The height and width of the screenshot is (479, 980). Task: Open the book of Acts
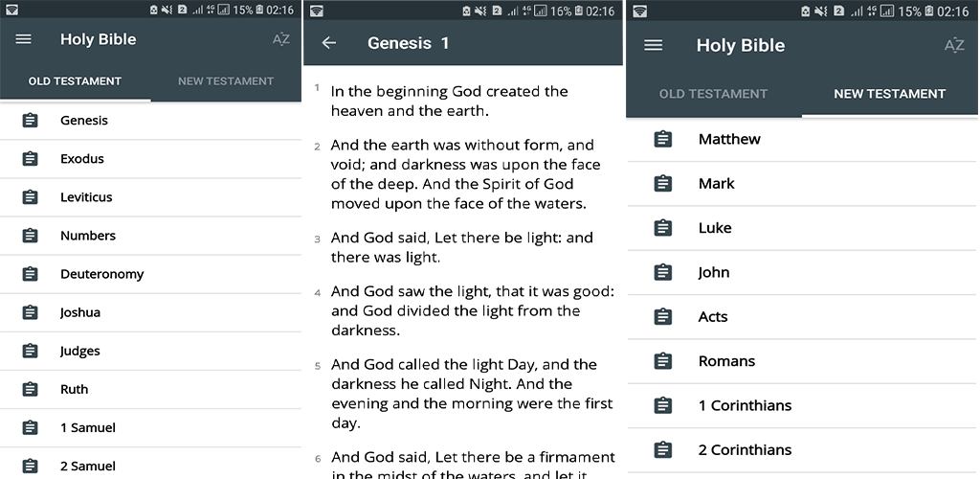(713, 317)
